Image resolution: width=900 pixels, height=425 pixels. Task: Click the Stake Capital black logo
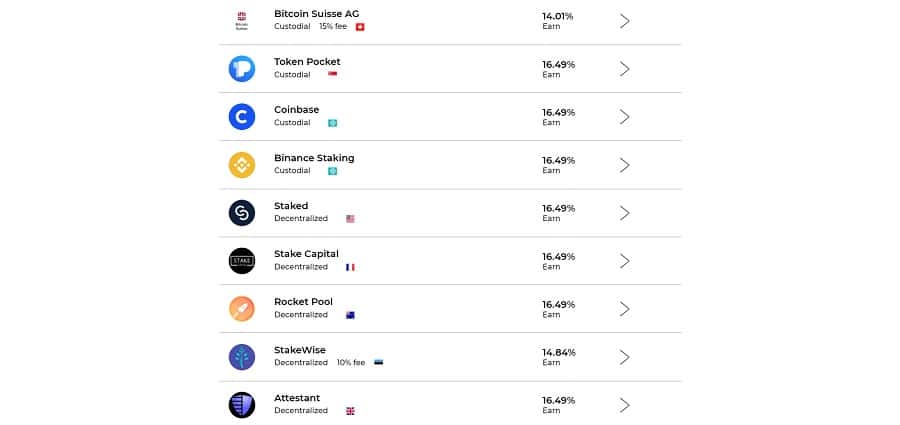coord(242,261)
